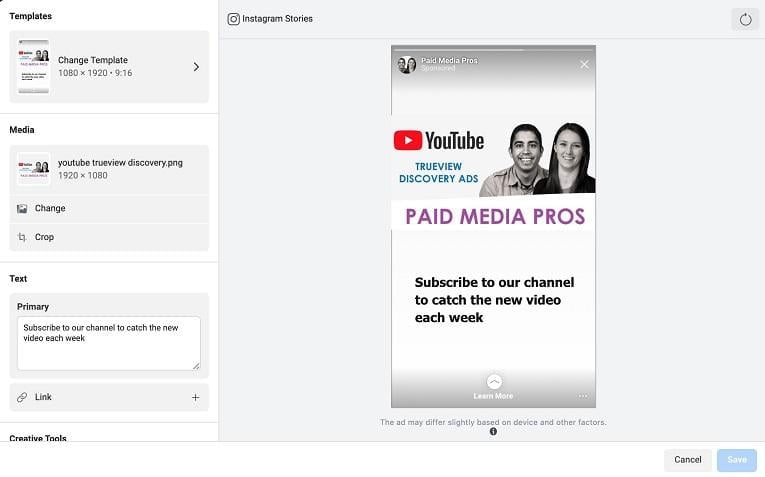Click the youtube trueview discovery.png file name

[x=120, y=162]
